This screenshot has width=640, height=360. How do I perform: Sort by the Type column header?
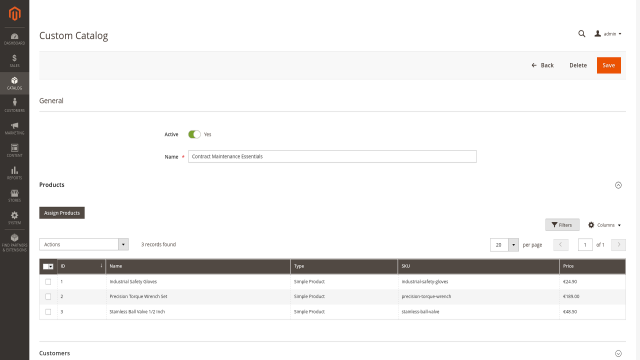point(344,266)
